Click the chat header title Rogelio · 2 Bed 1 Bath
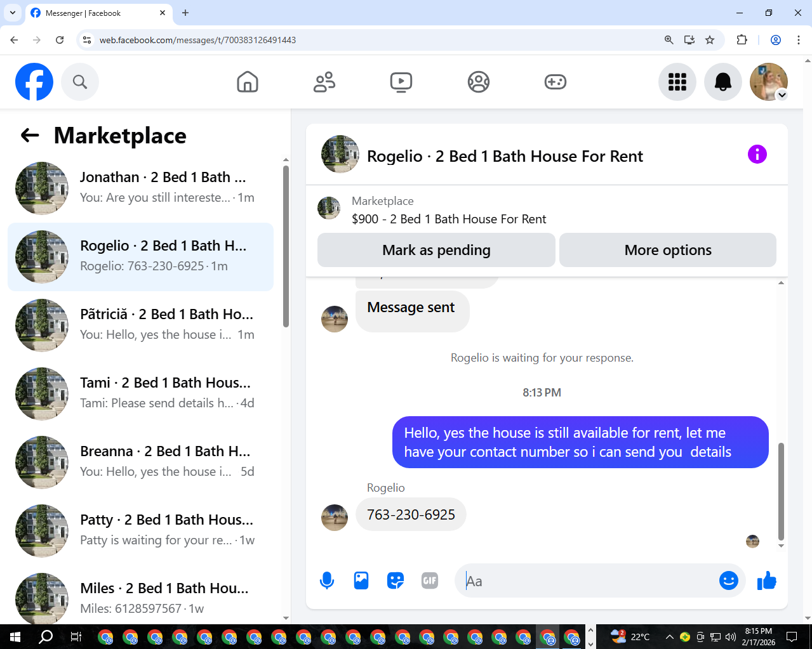Image resolution: width=812 pixels, height=649 pixels. pyautogui.click(x=505, y=156)
